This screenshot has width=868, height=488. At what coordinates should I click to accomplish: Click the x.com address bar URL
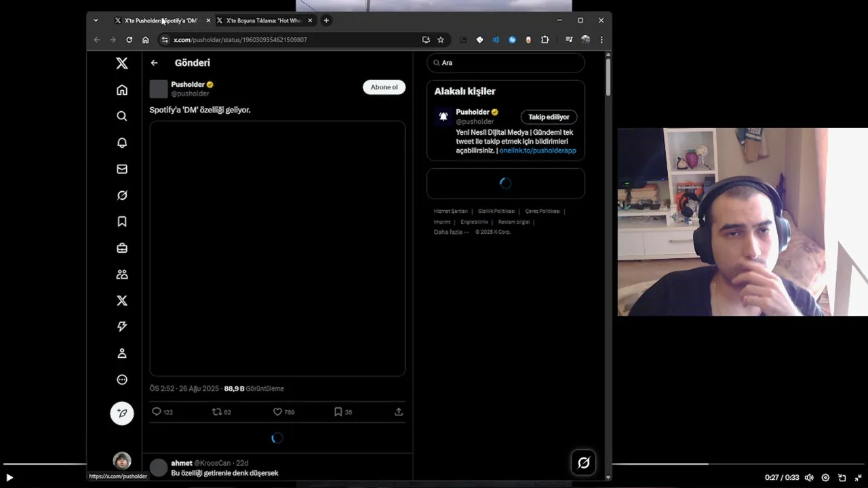click(240, 40)
